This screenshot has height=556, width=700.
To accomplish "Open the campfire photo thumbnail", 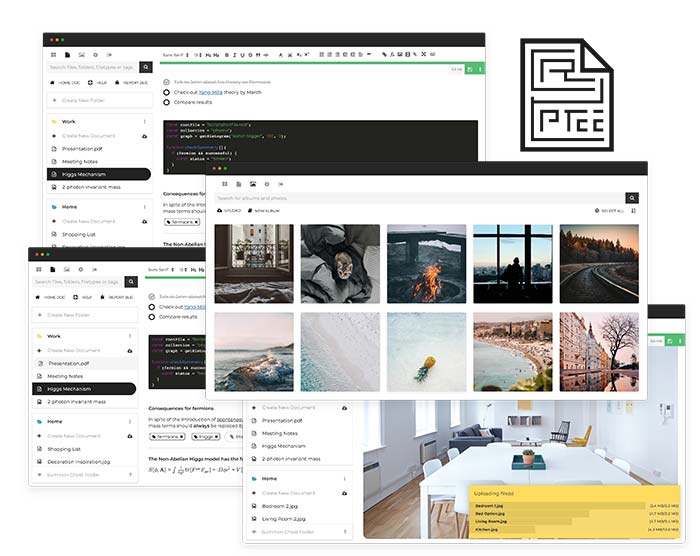I will 426,264.
